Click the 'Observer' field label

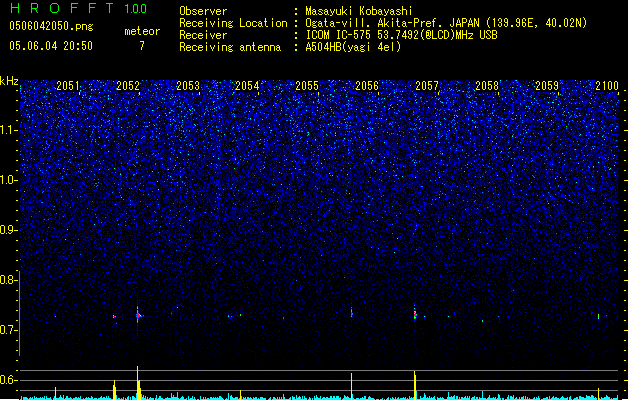click(x=203, y=11)
